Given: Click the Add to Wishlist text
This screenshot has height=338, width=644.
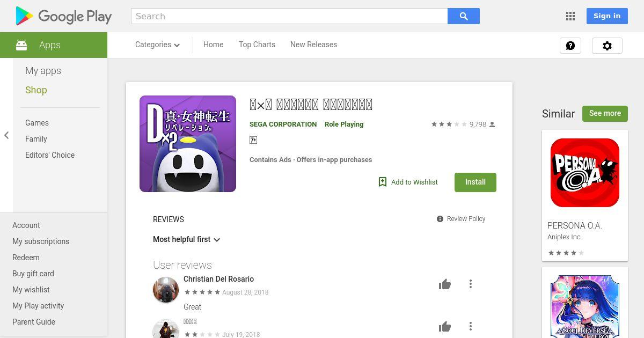Looking at the screenshot, I should click(414, 182).
